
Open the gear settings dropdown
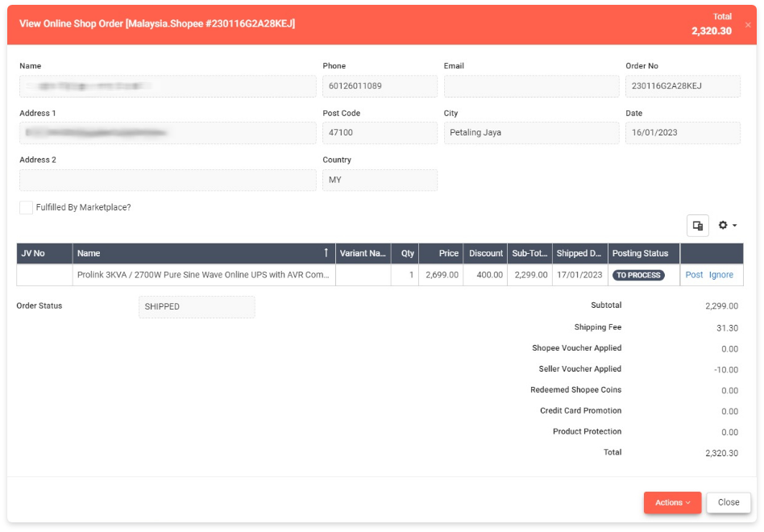[x=727, y=226]
